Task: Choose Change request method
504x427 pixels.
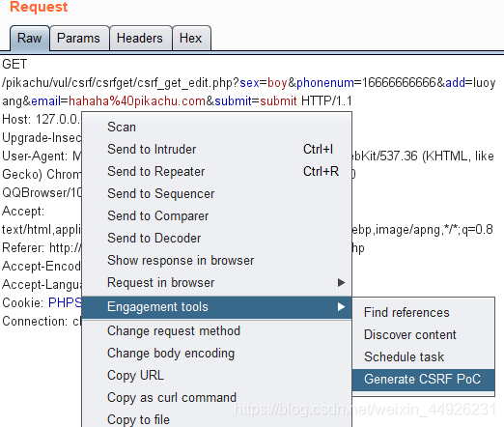Action: click(216, 330)
